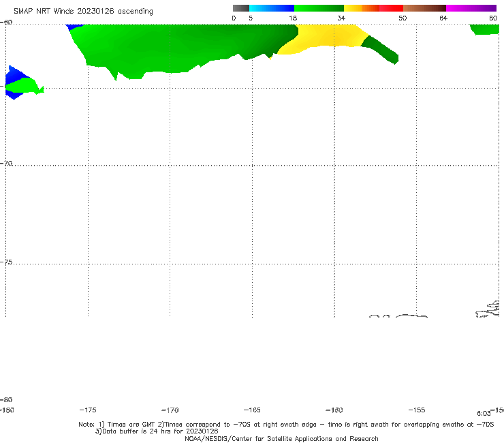Viewport: 504px width, 443px height.
Task: Click the NOAA/NESDIS credit line
Action: (x=281, y=438)
